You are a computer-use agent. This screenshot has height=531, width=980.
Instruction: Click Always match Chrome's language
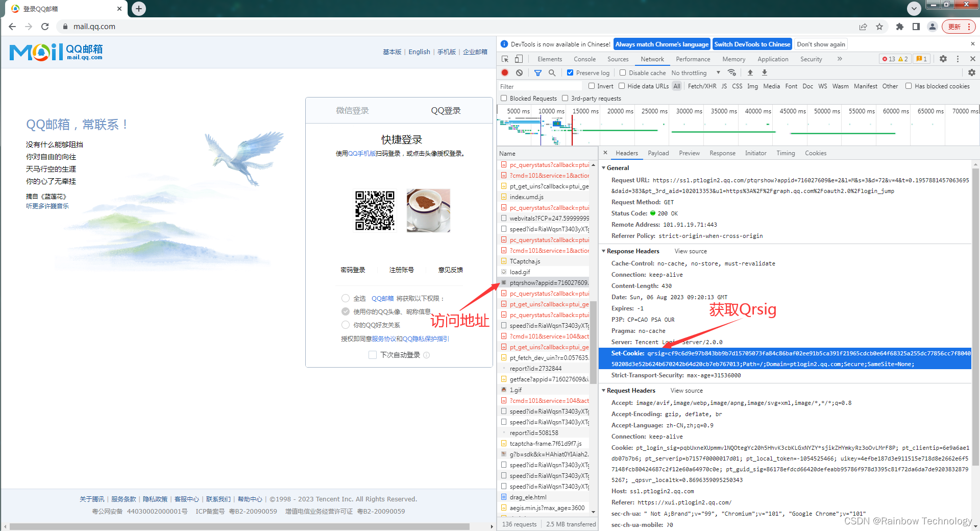[x=661, y=44]
